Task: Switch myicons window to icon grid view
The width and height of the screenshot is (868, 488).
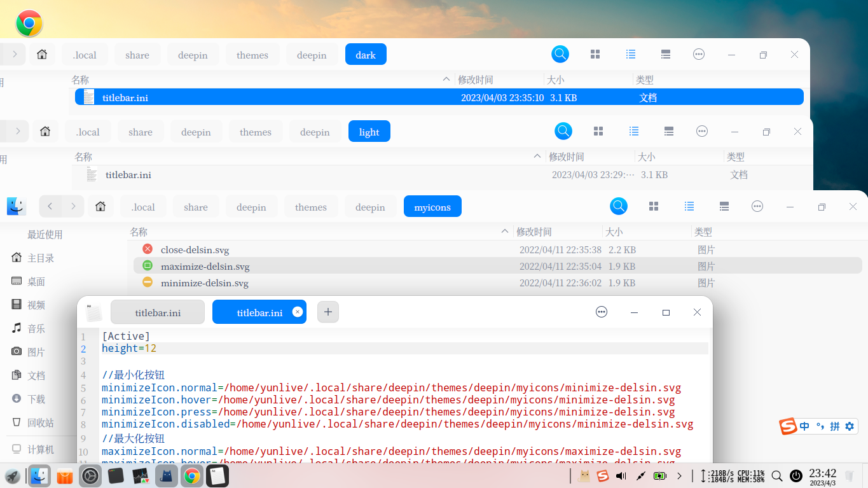Action: (x=654, y=207)
